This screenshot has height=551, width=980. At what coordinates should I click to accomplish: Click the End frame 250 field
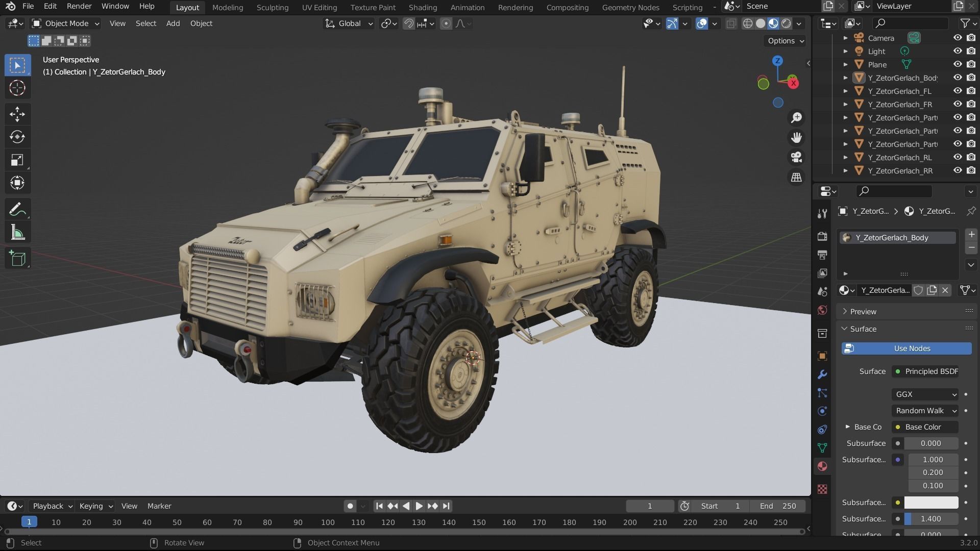(778, 506)
